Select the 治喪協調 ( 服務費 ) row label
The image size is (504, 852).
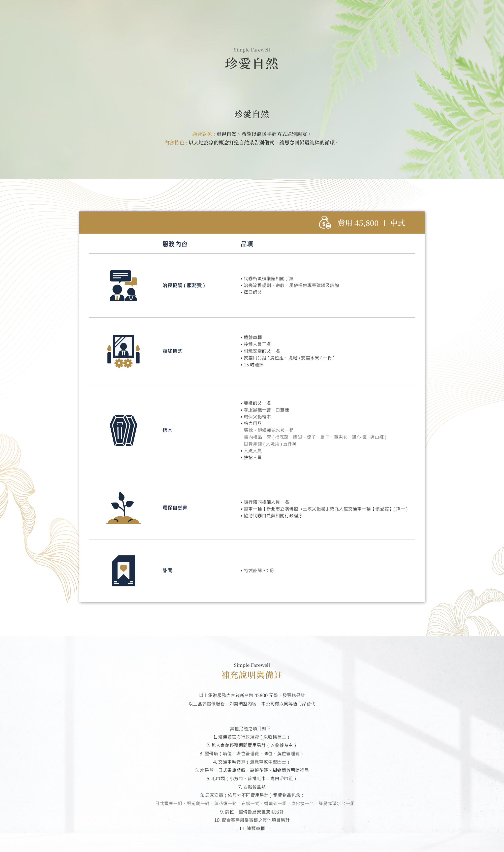coord(183,286)
